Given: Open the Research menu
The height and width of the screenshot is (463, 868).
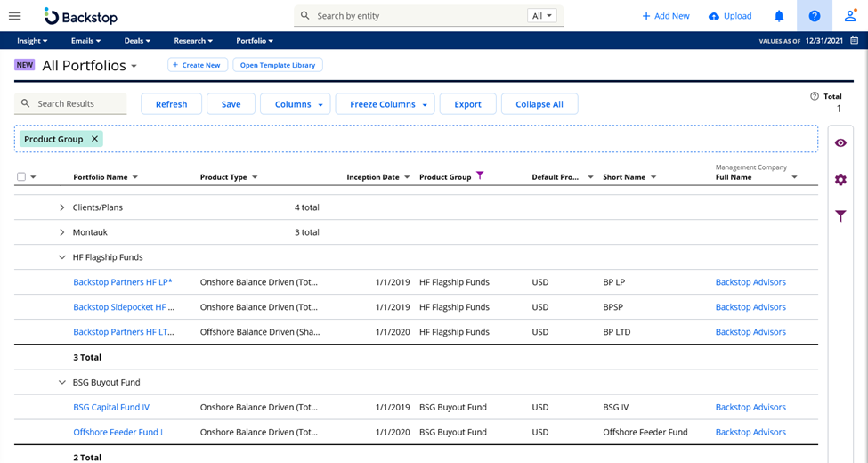Looking at the screenshot, I should [193, 41].
